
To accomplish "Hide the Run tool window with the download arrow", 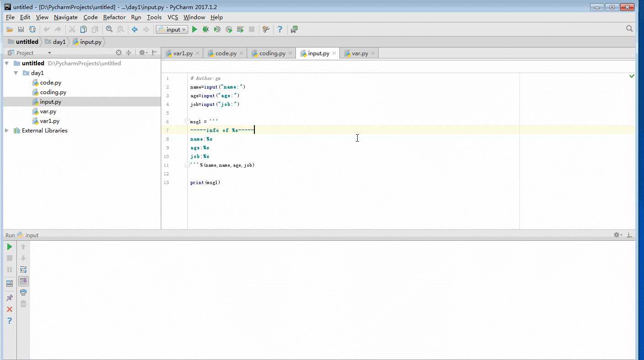I will 629,235.
